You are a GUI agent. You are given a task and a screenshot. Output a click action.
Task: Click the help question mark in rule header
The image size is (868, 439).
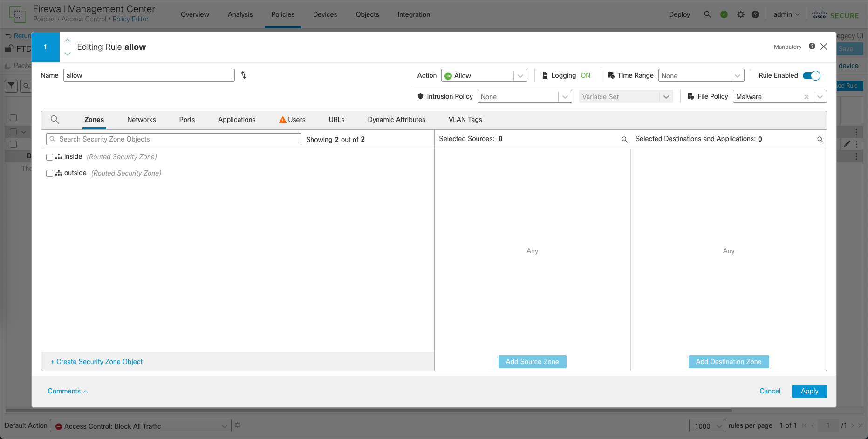tap(812, 47)
